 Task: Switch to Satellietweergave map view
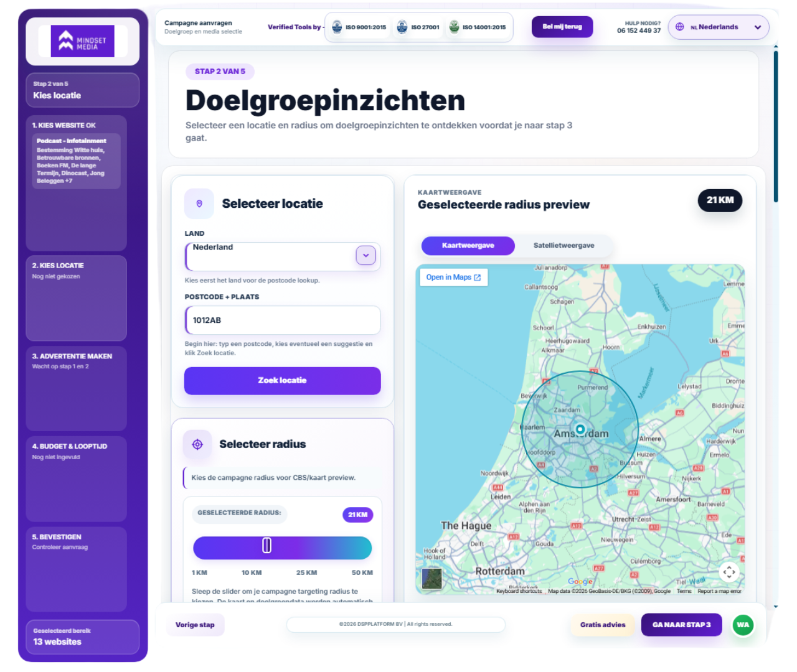pyautogui.click(x=564, y=246)
